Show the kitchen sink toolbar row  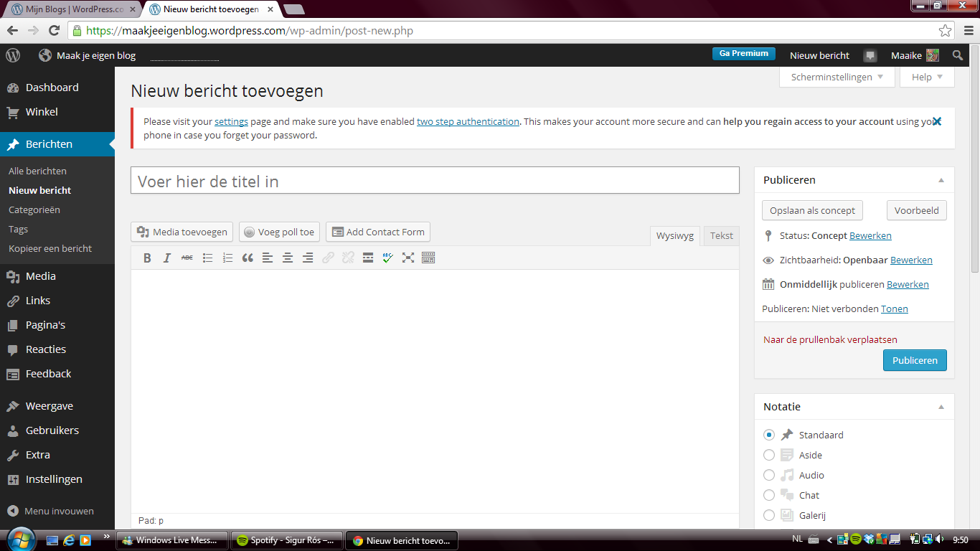(428, 258)
